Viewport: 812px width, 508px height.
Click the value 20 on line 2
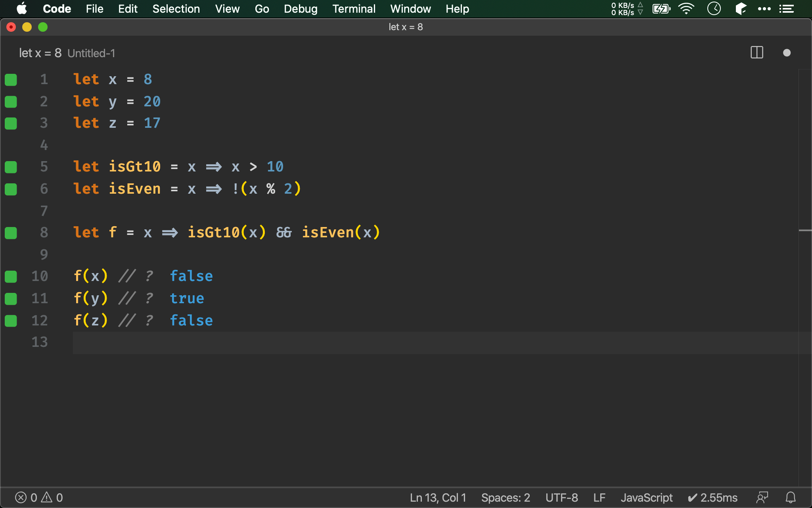click(x=152, y=102)
